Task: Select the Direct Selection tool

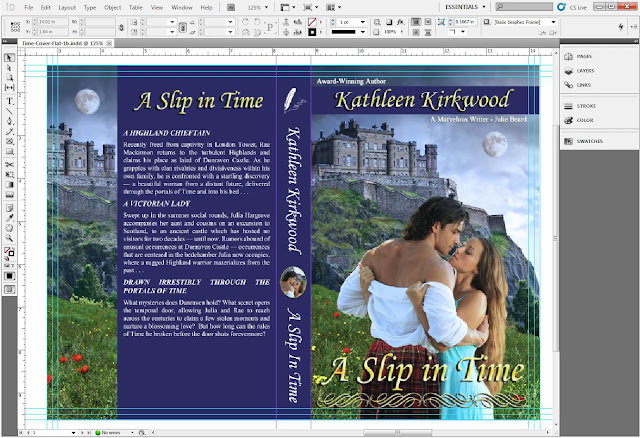Action: pos(9,68)
